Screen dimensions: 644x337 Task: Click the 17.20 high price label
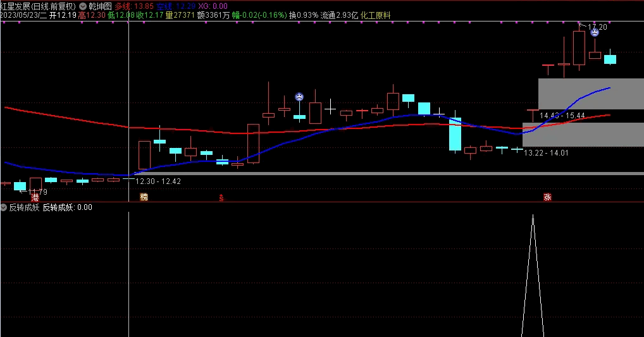(597, 27)
